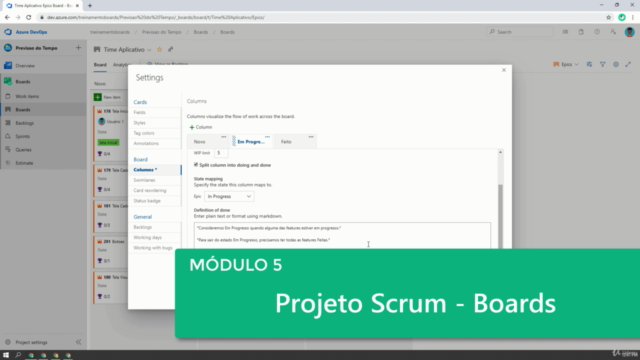Open Backlogs from the sidebar
This screenshot has width=640, height=360.
click(24, 123)
